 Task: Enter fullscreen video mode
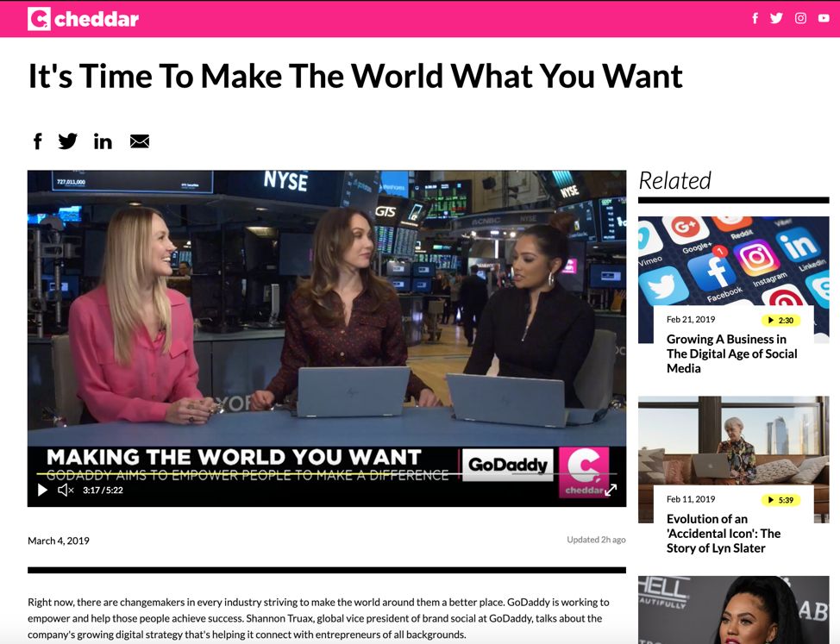tap(611, 490)
